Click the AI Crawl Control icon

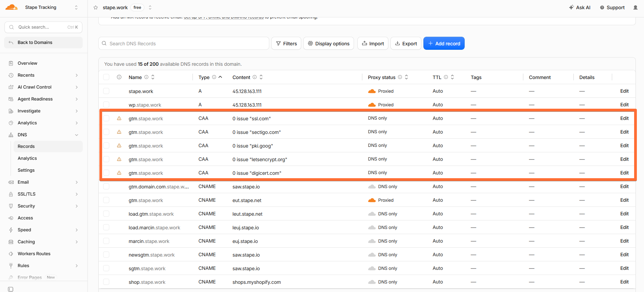tap(11, 87)
